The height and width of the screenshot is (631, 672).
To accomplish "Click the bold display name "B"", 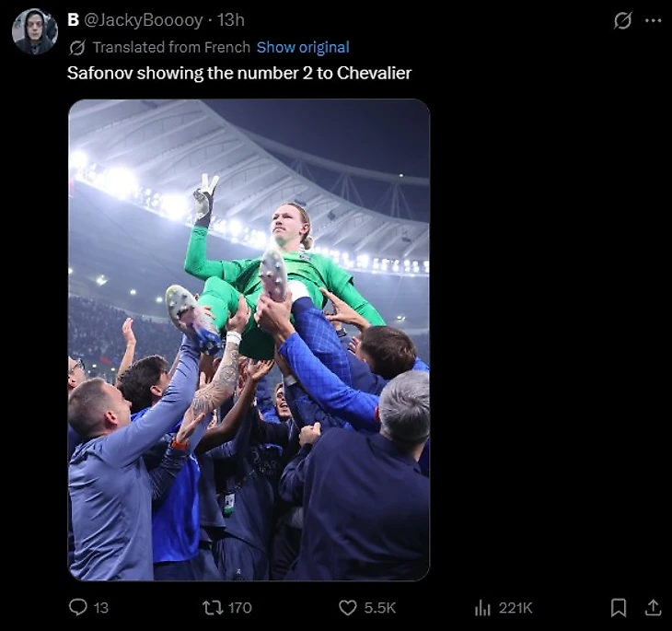I will click(x=74, y=20).
